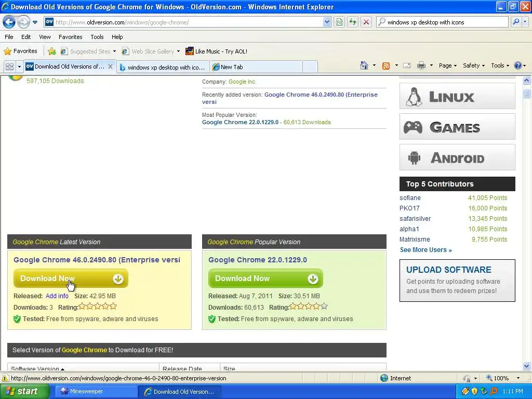The height and width of the screenshot is (399, 532).
Task: Open the search provider dropdown arrow
Action: coord(525,22)
